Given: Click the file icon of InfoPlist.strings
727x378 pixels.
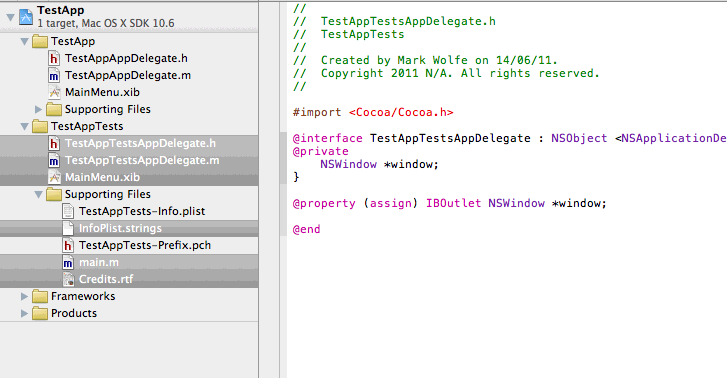Looking at the screenshot, I should tap(68, 228).
